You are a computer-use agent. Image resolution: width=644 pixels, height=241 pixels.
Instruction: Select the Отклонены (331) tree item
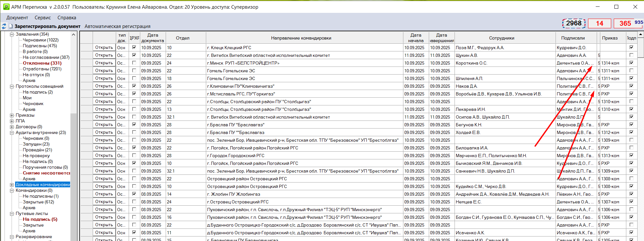pyautogui.click(x=42, y=63)
